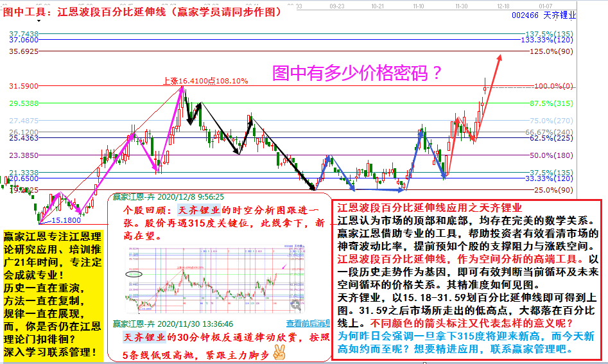Click the magnifier icon on the chart thumbnail
This screenshot has width=608, height=364.
[296, 306]
